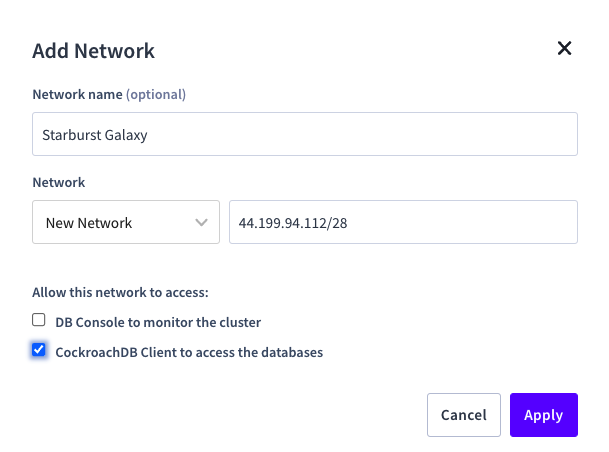Click the 'Add Network' dialog title

(93, 51)
